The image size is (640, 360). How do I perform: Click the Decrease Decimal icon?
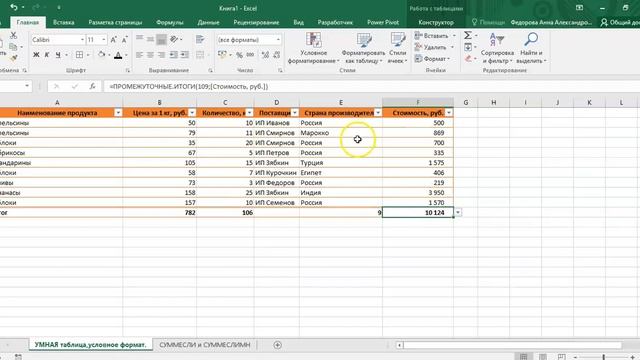tap(276, 55)
